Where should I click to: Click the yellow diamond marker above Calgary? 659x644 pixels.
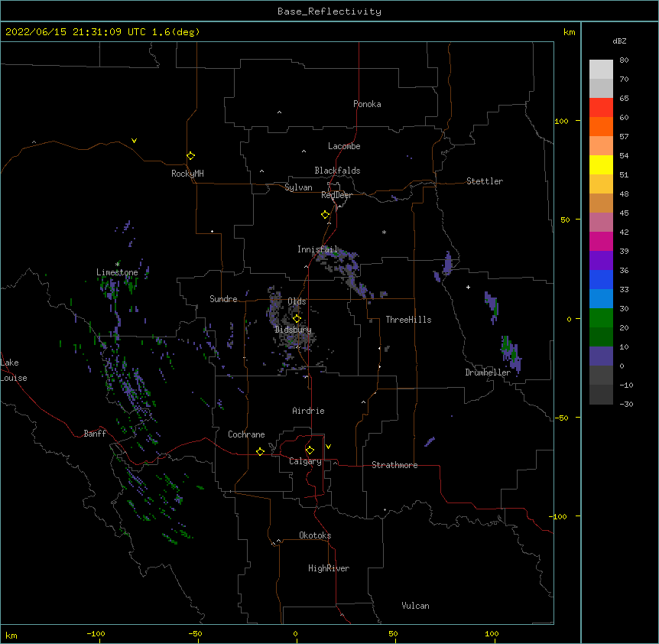click(x=310, y=450)
